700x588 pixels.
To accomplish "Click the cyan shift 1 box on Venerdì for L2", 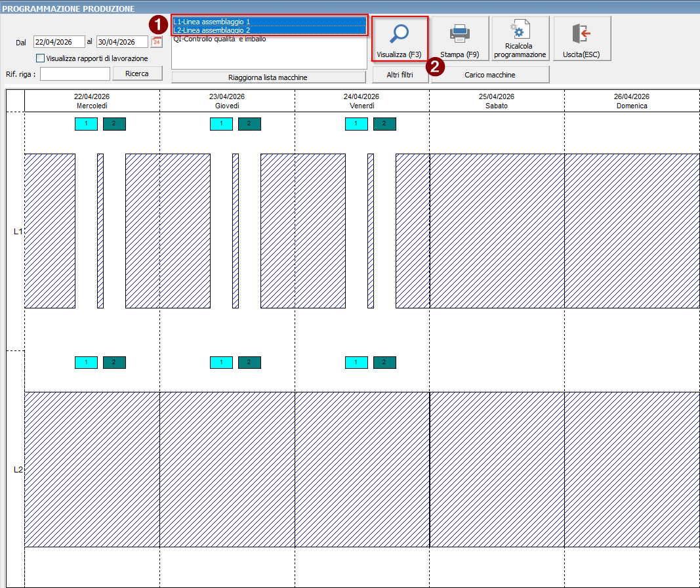I will [x=356, y=362].
